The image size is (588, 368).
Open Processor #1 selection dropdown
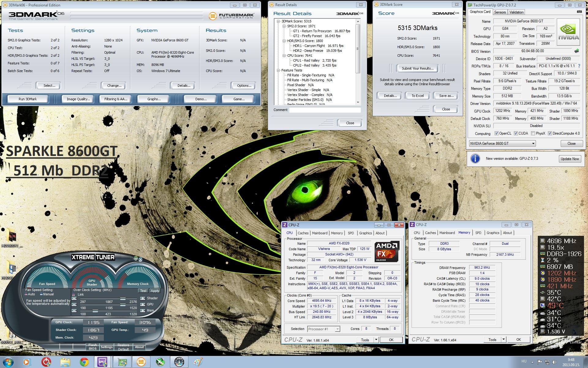(x=337, y=329)
